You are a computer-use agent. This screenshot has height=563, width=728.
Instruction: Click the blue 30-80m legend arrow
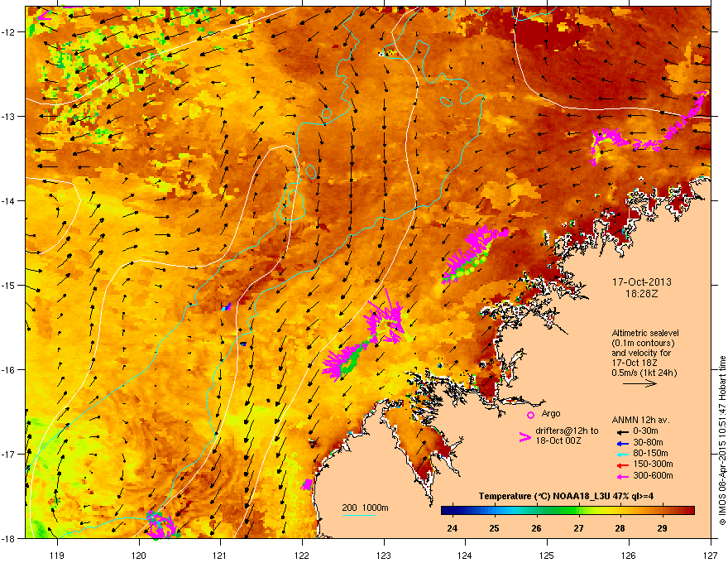point(621,443)
